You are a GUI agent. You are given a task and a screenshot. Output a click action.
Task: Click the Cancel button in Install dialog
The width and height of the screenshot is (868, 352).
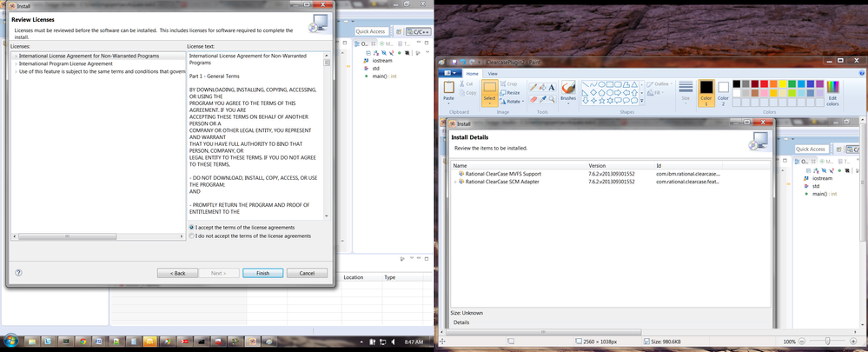point(308,274)
